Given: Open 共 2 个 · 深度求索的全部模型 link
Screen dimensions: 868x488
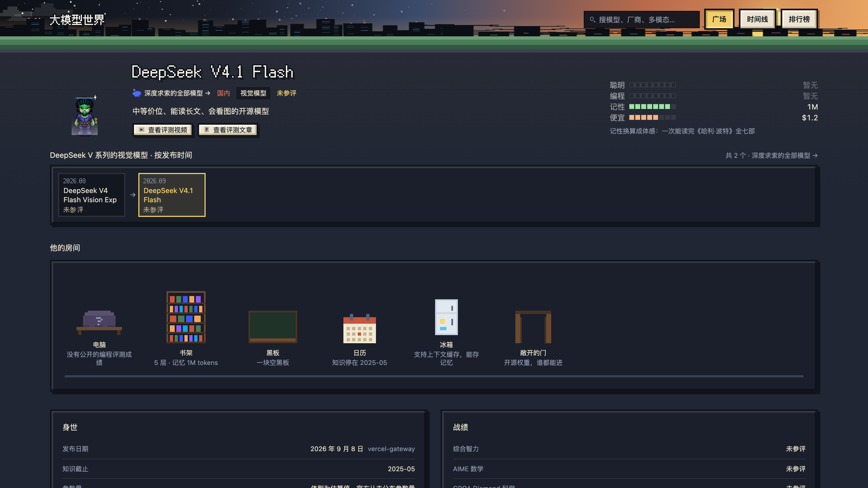Looking at the screenshot, I should click(771, 155).
